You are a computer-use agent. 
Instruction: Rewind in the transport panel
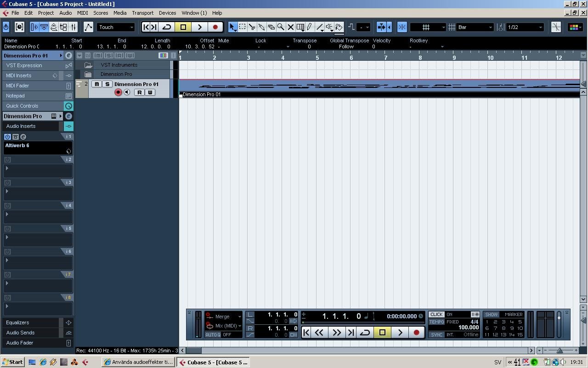pyautogui.click(x=319, y=333)
